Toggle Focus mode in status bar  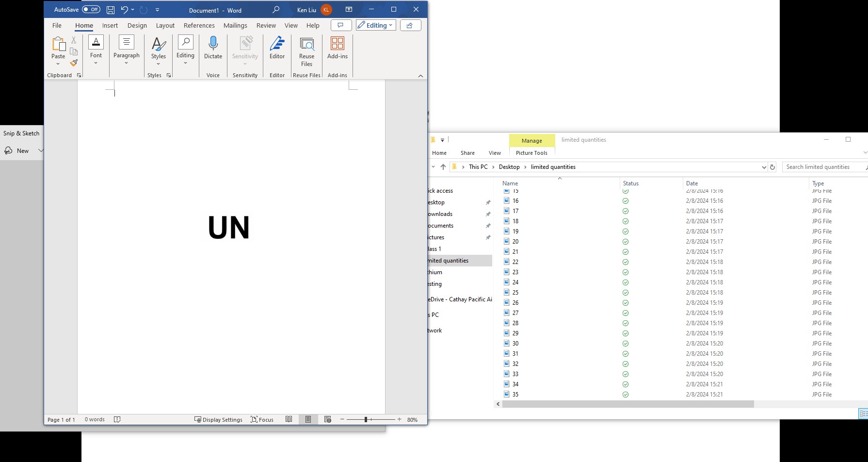pyautogui.click(x=262, y=419)
